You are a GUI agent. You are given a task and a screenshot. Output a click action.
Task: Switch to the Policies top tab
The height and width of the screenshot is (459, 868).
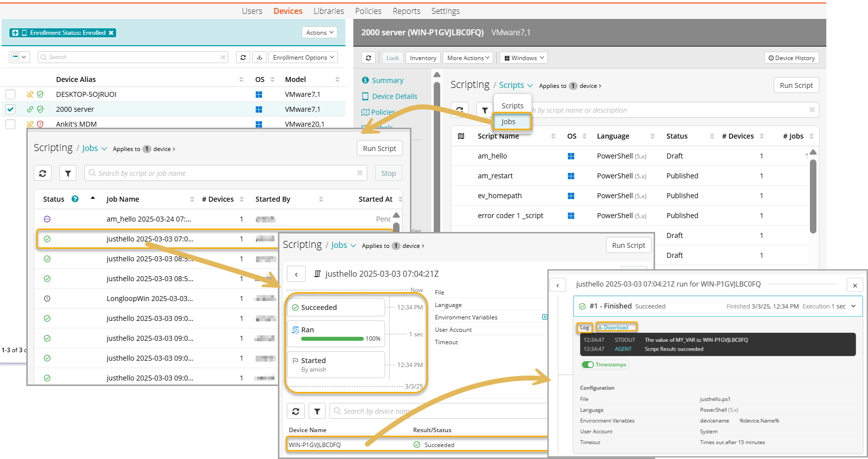tap(368, 11)
